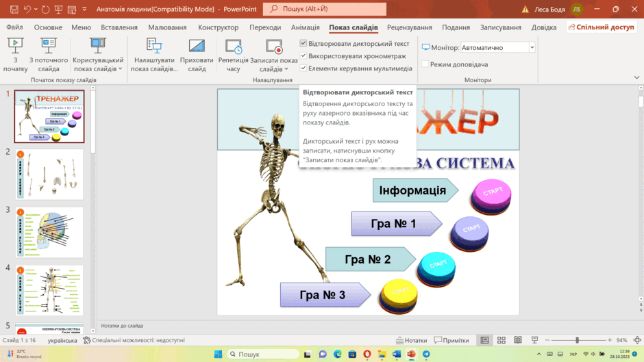The height and width of the screenshot is (362, 644).
Task: Open the Леся Бодя account avatar
Action: click(x=577, y=9)
